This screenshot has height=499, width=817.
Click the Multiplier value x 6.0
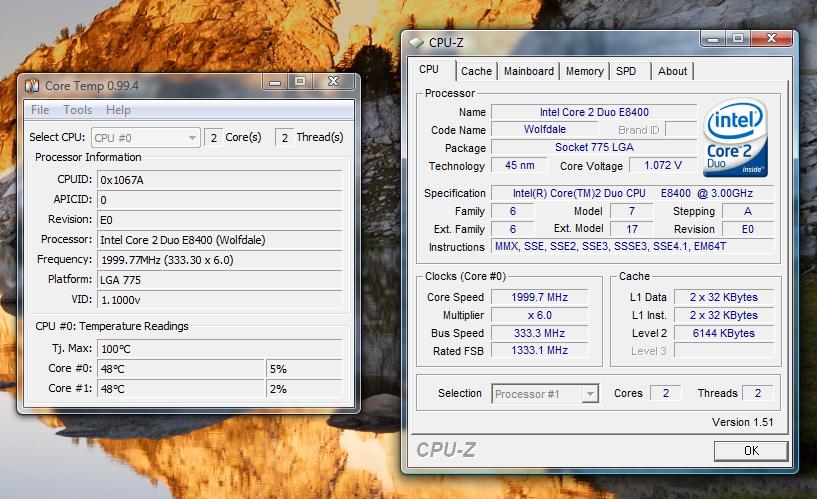539,315
